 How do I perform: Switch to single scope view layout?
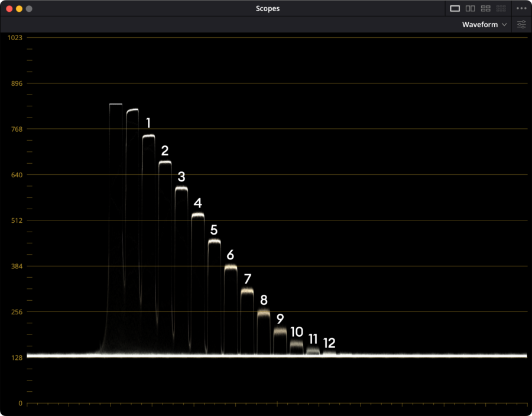coord(455,8)
